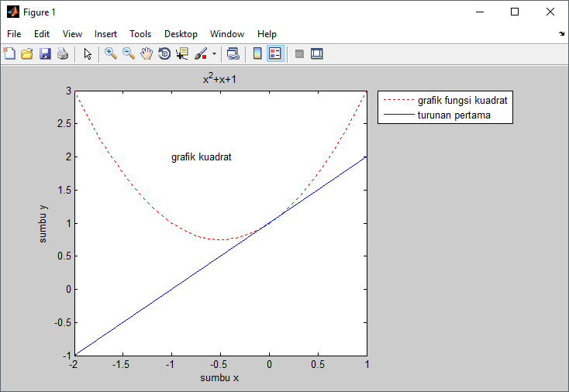
Task: Open a file using folder icon
Action: pos(27,53)
